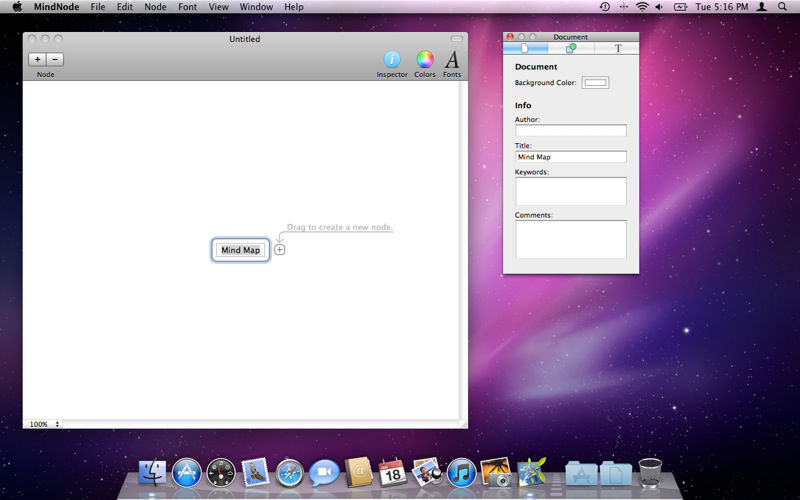Image resolution: width=800 pixels, height=500 pixels.
Task: Switch to node shape tab in inspector
Action: (x=570, y=48)
